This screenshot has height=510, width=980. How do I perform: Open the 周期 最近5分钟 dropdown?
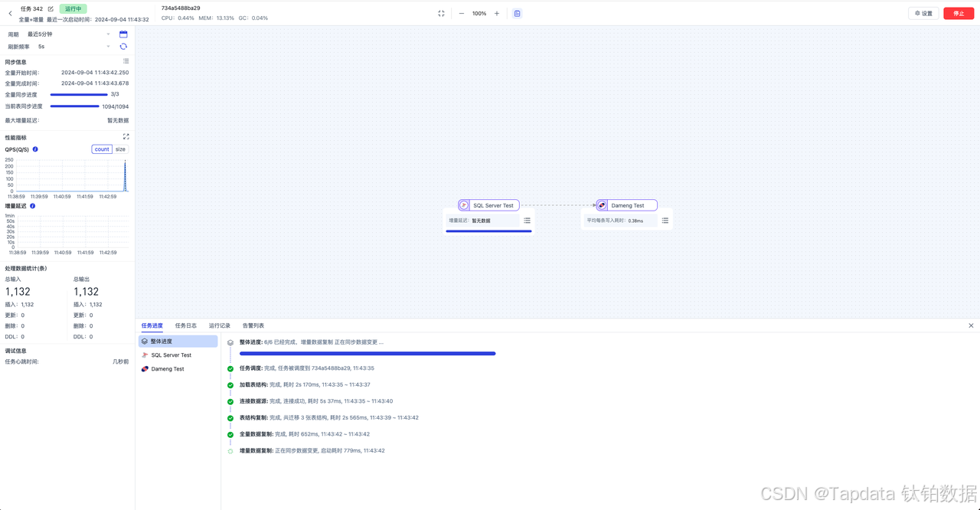(x=69, y=34)
